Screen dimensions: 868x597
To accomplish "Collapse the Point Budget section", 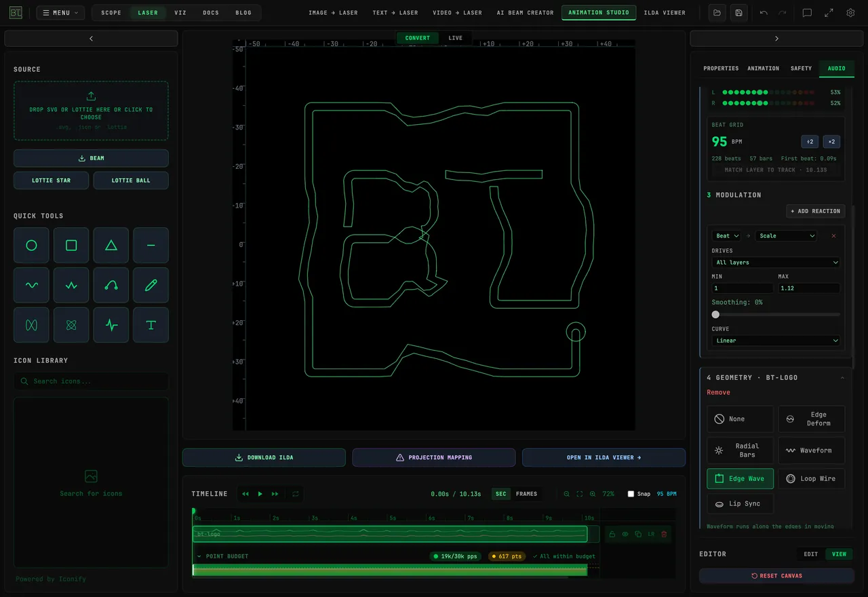I will point(199,556).
